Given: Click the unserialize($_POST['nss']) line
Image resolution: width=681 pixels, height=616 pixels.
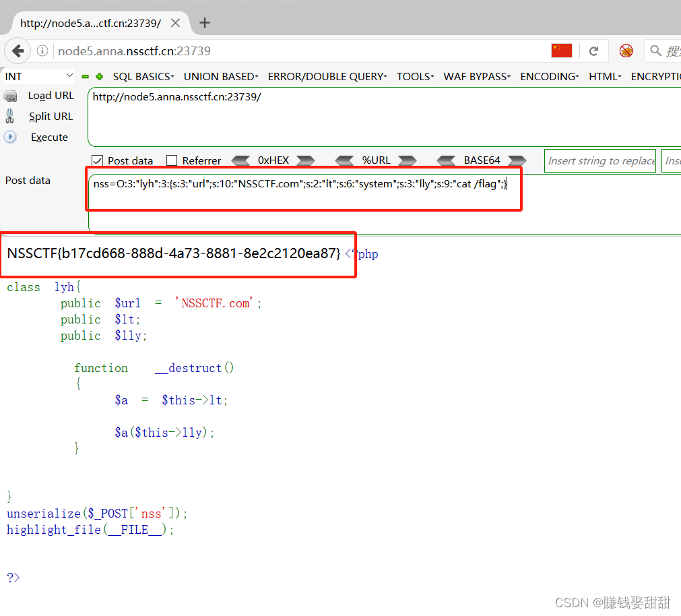Looking at the screenshot, I should tap(97, 514).
